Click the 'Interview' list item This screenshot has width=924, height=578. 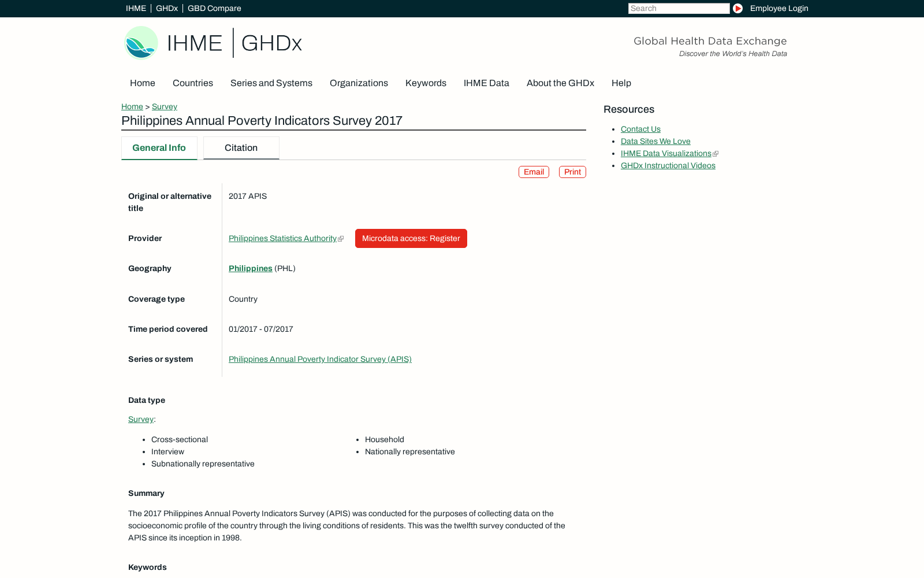tap(167, 452)
